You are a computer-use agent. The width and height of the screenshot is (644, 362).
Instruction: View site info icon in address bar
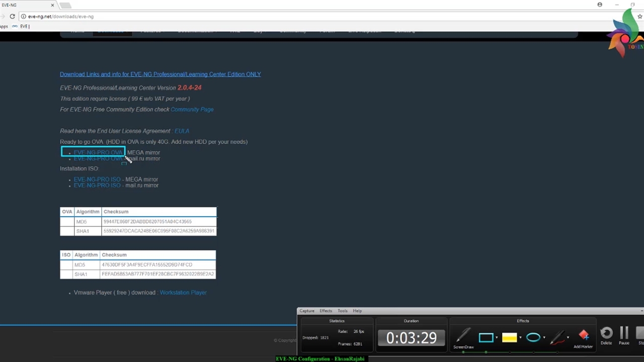click(23, 17)
